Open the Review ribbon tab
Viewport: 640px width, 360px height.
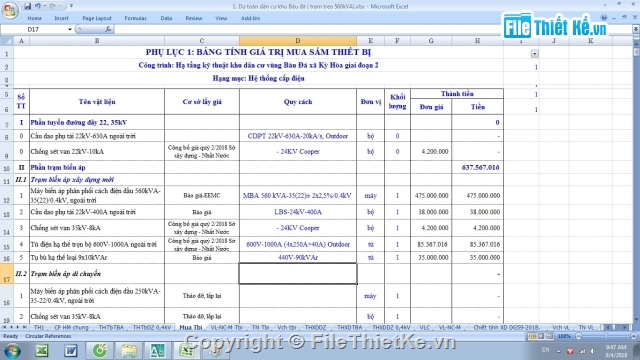point(193,18)
